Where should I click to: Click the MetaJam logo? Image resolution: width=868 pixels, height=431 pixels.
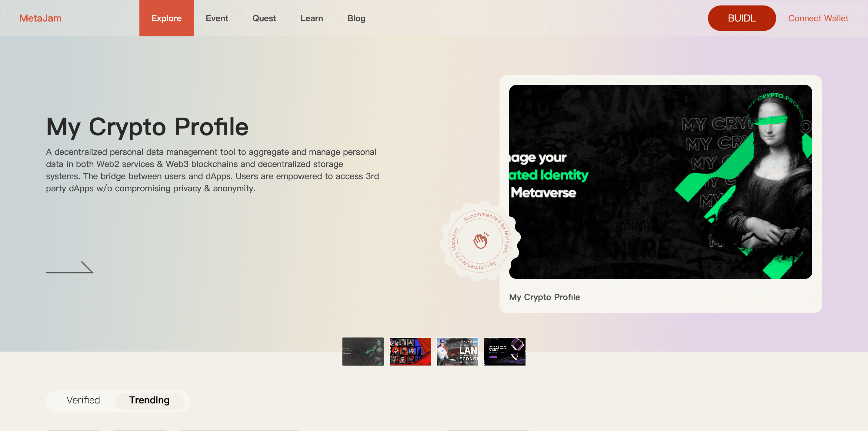pos(40,18)
